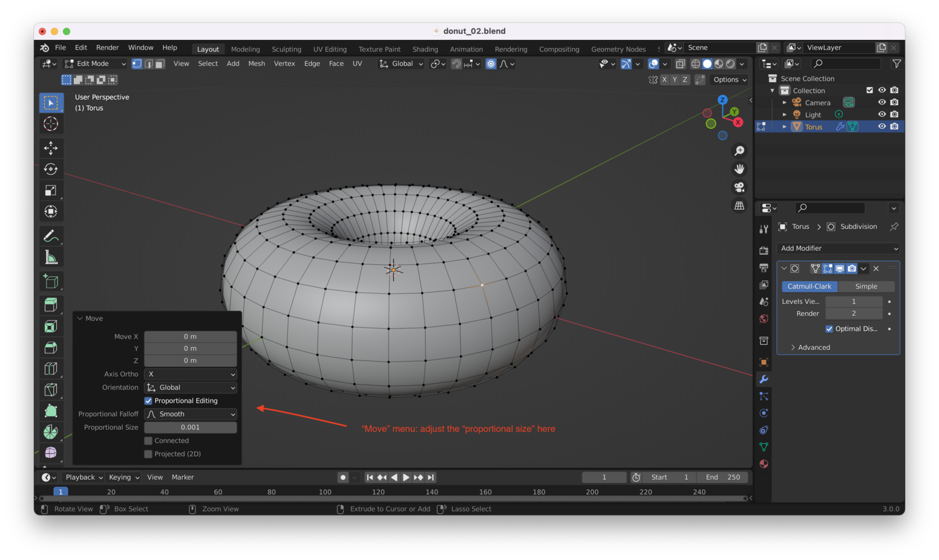Activate the Annotate tool
Viewport: 939px width, 560px height.
[51, 236]
